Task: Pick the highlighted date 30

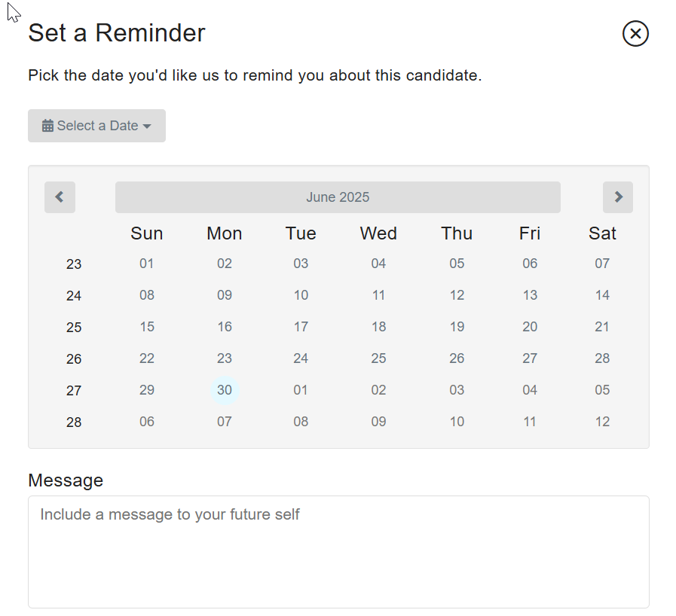Action: point(225,390)
